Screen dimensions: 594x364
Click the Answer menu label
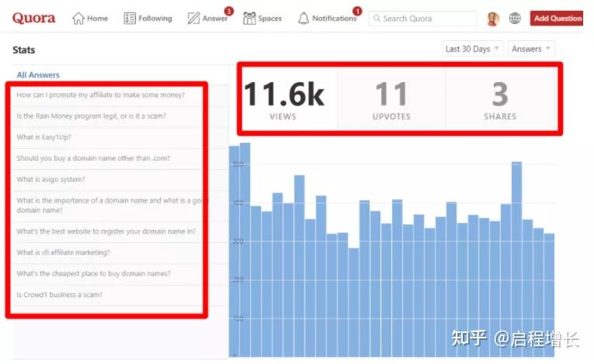pyautogui.click(x=215, y=18)
